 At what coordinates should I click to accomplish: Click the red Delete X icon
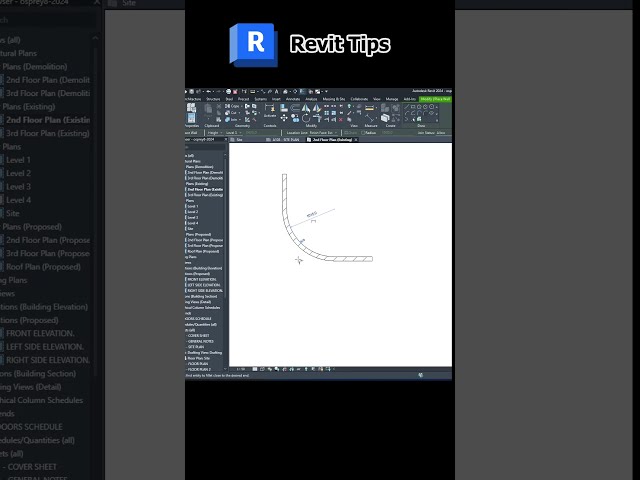341,120
